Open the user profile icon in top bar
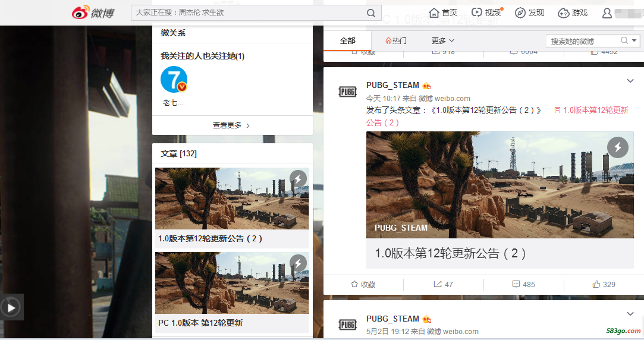 tap(607, 13)
